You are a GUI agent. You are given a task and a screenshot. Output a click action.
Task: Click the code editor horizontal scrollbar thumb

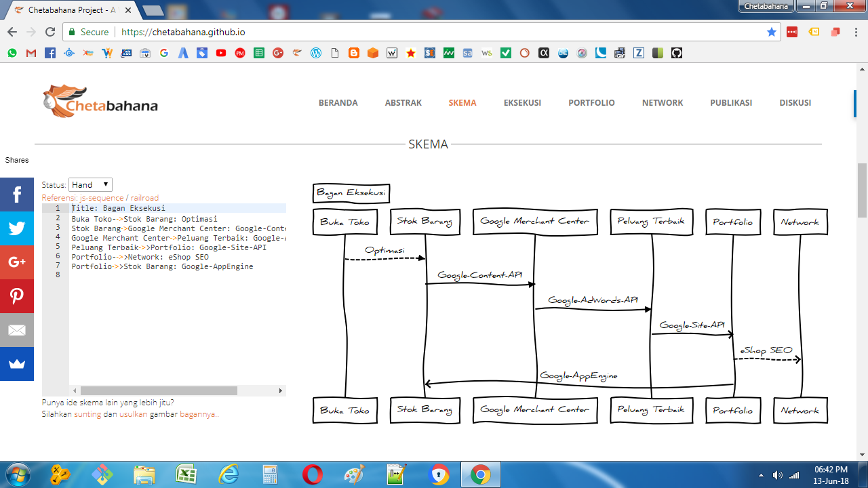(159, 391)
